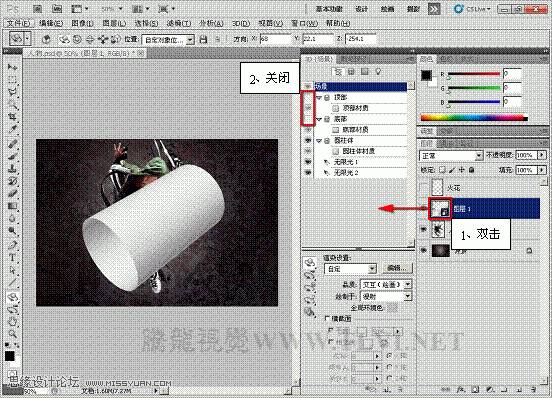The height and width of the screenshot is (398, 552).
Task: Open the 不透明度 opacity slider arrow
Action: click(542, 155)
